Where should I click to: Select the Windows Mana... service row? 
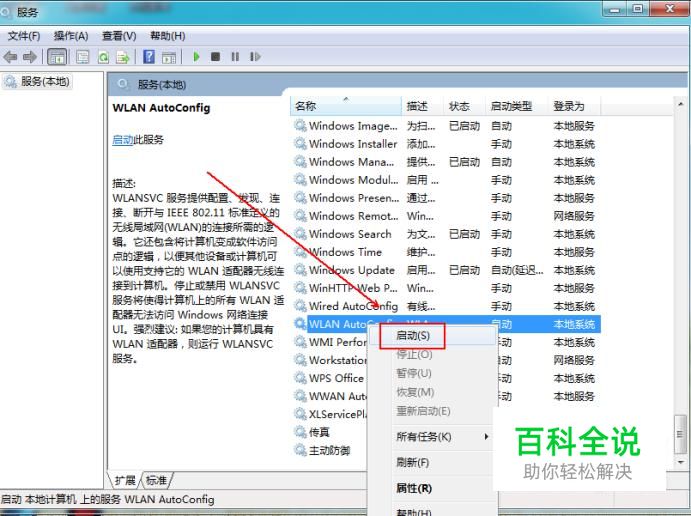(446, 162)
